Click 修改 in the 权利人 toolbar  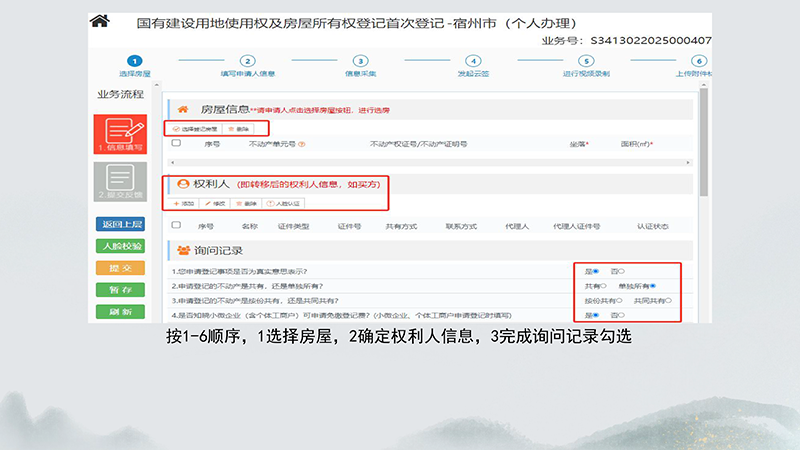pos(215,203)
